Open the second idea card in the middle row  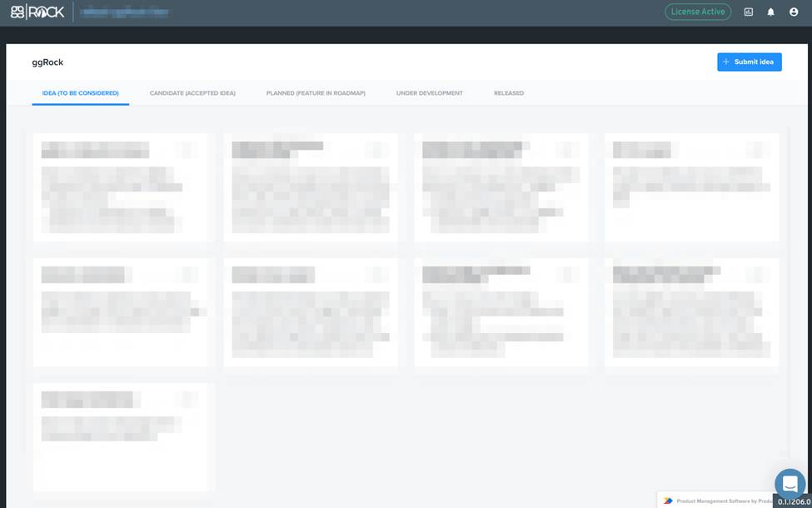click(311, 312)
